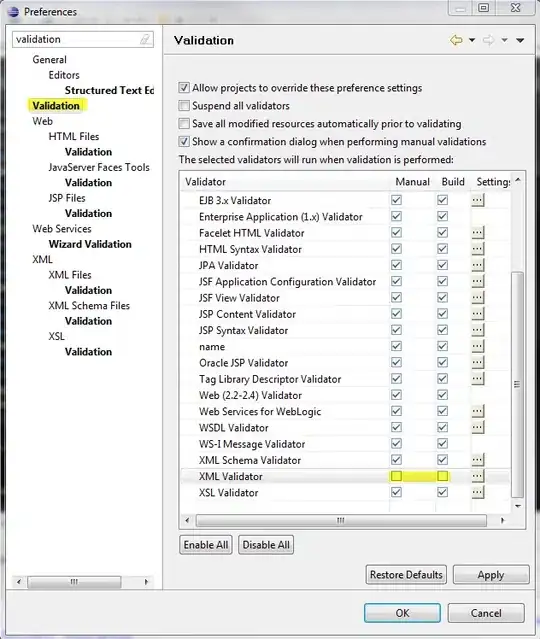Click the Enable All button

click(x=206, y=545)
